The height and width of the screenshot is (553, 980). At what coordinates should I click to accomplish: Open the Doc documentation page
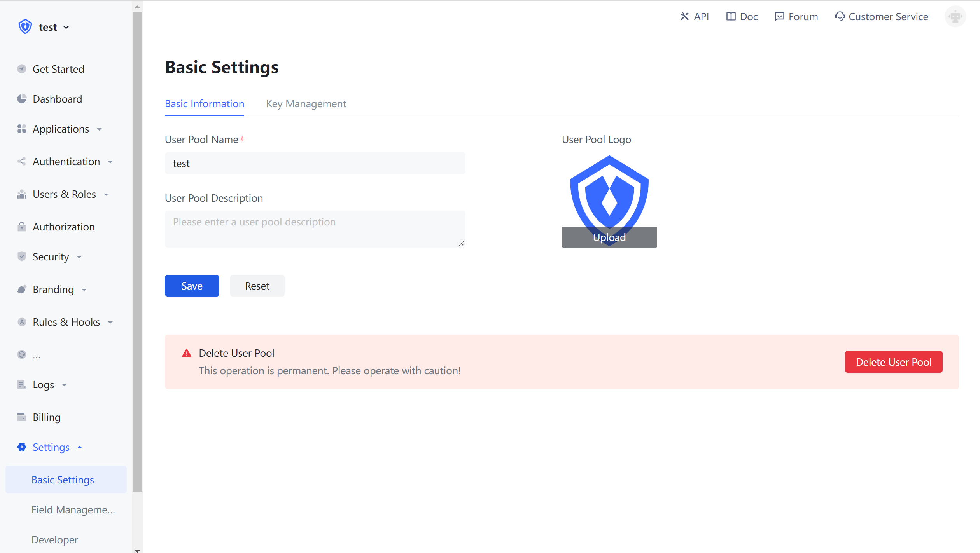point(741,16)
